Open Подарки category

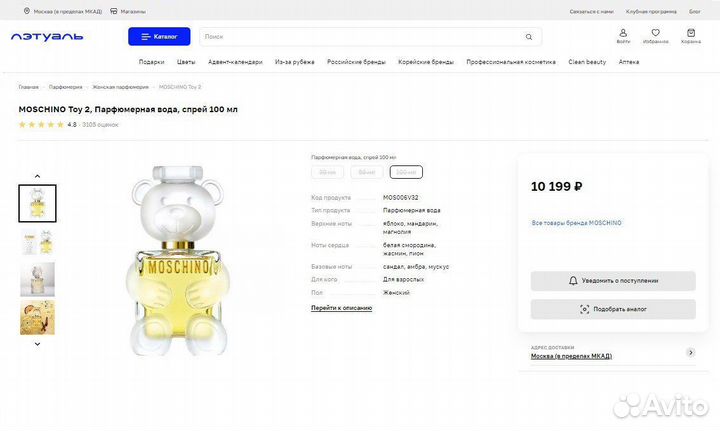[152, 62]
